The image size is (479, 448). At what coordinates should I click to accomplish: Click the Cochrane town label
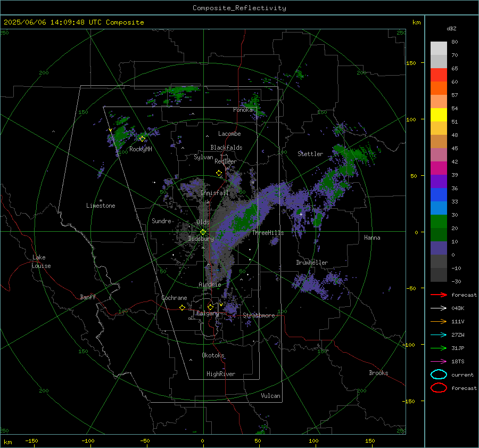pyautogui.click(x=174, y=298)
